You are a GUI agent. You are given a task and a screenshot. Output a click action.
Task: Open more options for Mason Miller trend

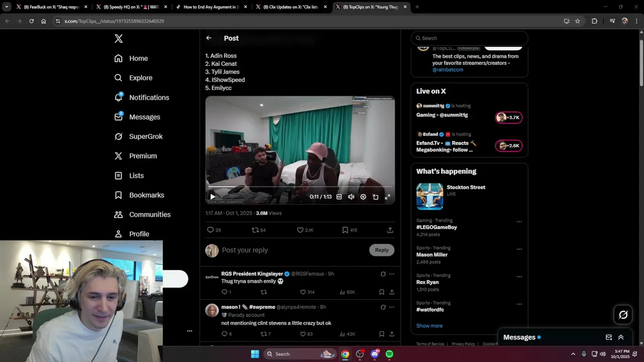pos(519,249)
